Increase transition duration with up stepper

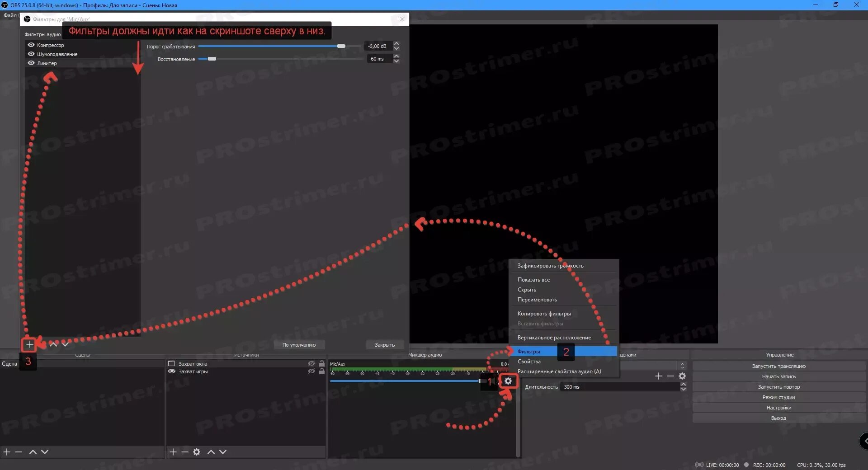(x=684, y=385)
